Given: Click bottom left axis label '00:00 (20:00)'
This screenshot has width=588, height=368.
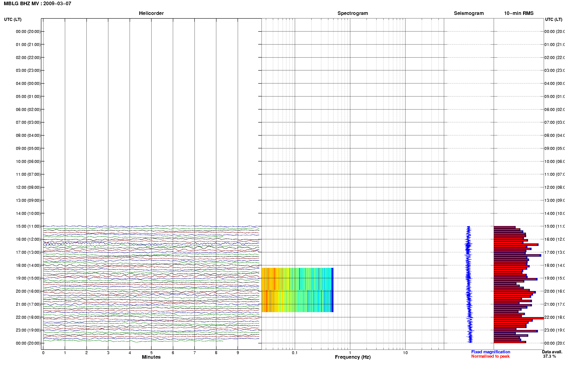Looking at the screenshot, I should pyautogui.click(x=28, y=343).
